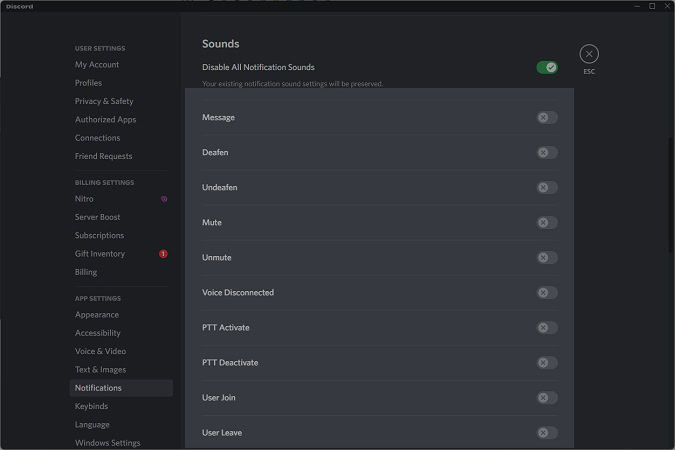The height and width of the screenshot is (450, 675).
Task: Switch on the Undeafen sound toggle
Action: [546, 188]
